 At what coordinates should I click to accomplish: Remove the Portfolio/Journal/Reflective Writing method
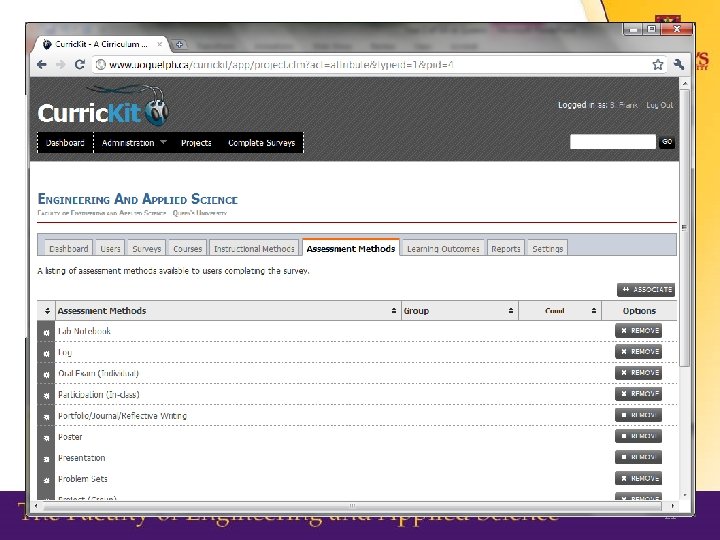coord(638,415)
